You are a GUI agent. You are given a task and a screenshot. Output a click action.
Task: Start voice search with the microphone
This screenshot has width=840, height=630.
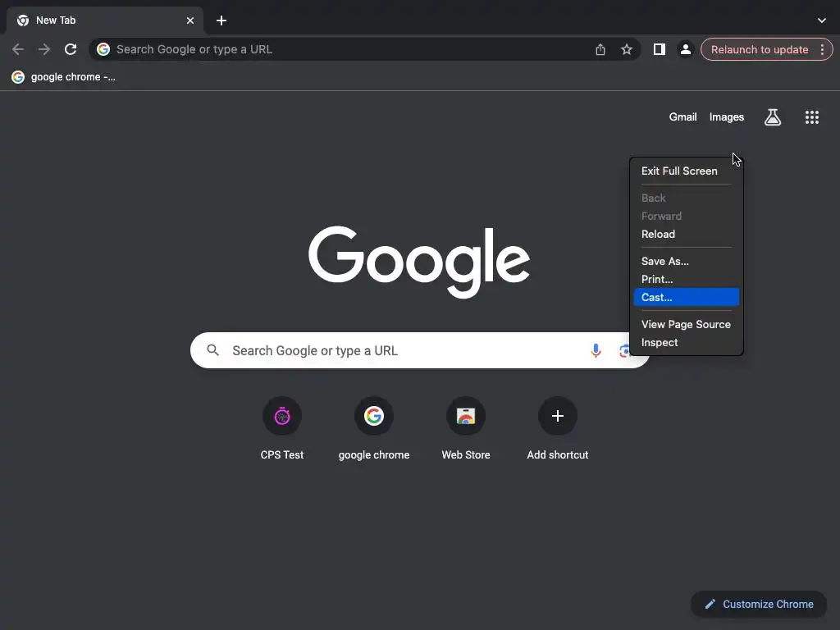(596, 350)
